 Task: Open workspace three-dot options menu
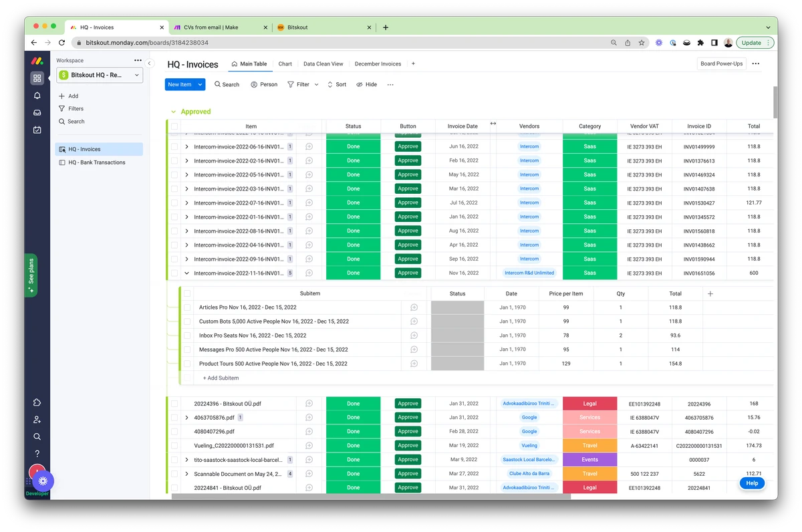pos(138,60)
